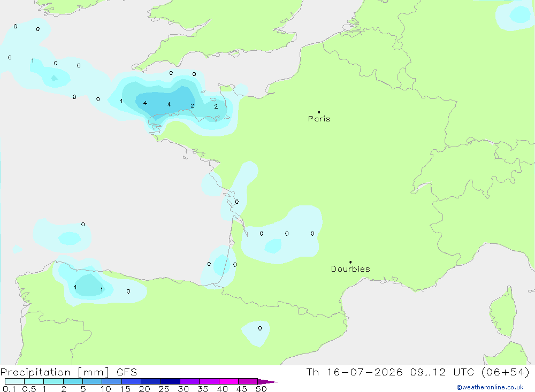This screenshot has width=535, height=392.
Task: Click the 25 legend scale label
Action: click(164, 389)
